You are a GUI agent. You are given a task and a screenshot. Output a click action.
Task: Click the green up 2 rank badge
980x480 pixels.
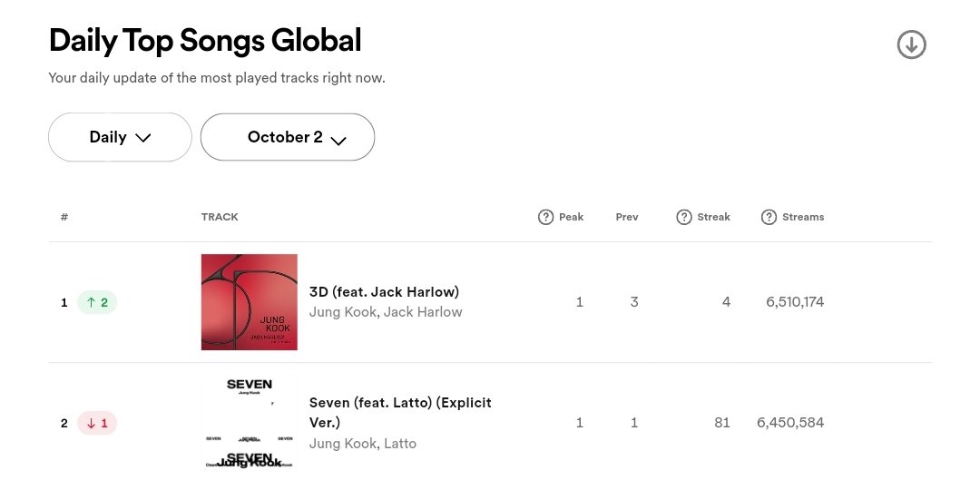tap(97, 302)
